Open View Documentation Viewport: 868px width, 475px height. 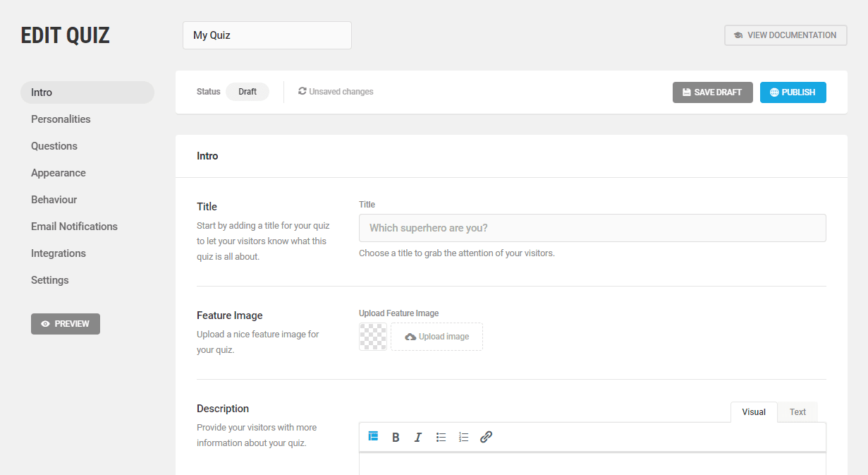point(785,35)
